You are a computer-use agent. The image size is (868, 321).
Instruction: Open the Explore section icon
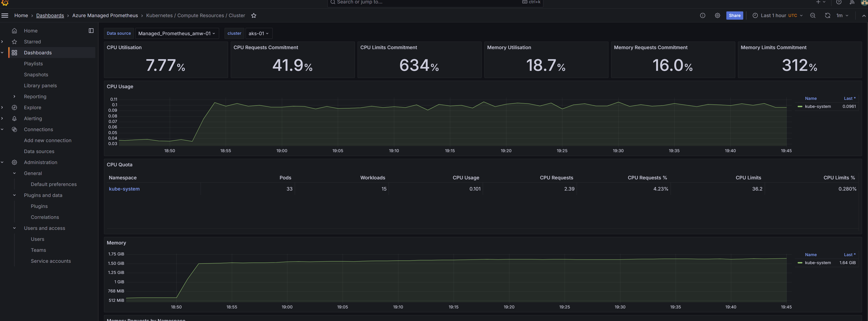coord(14,107)
